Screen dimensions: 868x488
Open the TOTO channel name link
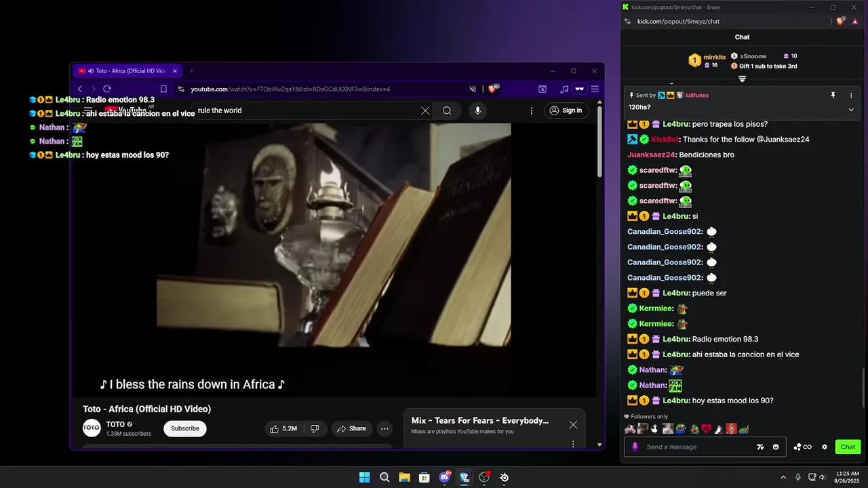click(x=115, y=424)
